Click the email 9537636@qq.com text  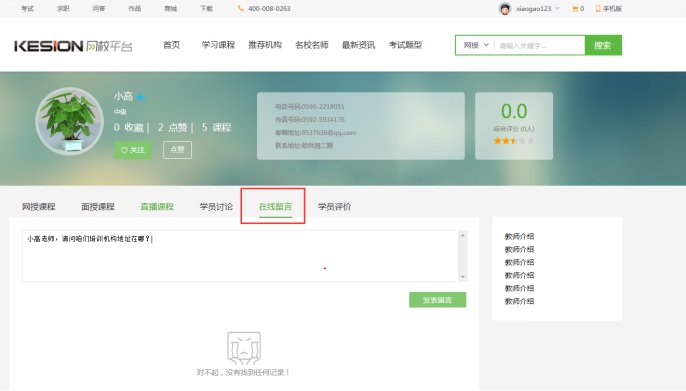pyautogui.click(x=329, y=133)
